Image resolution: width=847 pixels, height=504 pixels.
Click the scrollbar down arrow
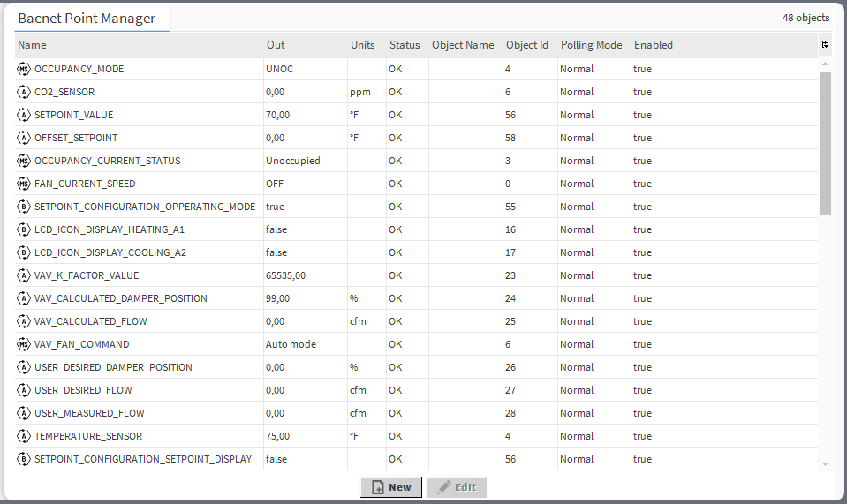click(x=825, y=463)
